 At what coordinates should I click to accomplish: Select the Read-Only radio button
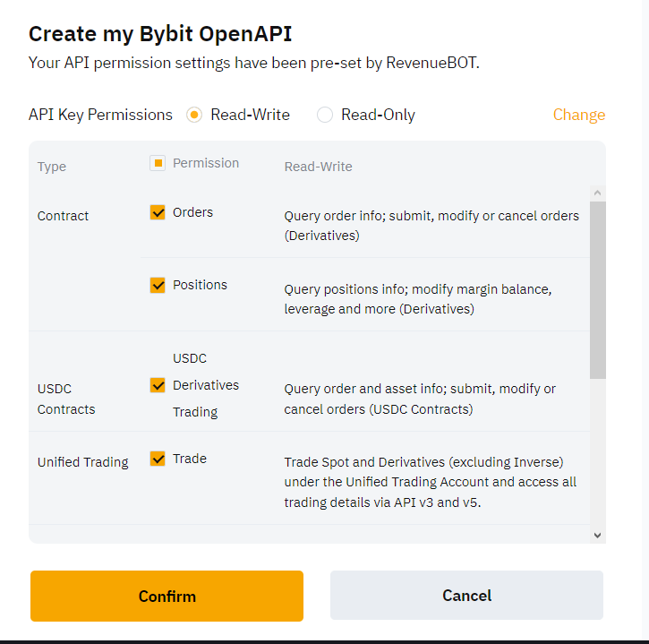(324, 115)
